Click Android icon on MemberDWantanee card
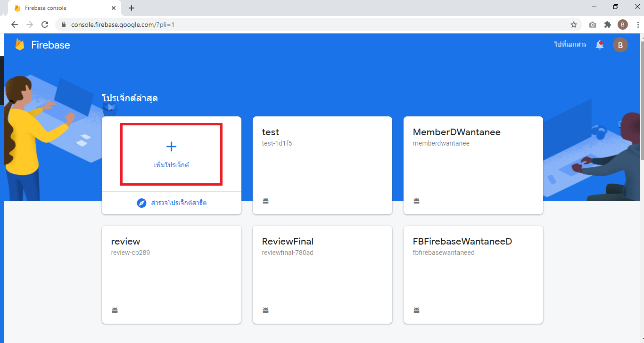This screenshot has height=343, width=644. (416, 201)
